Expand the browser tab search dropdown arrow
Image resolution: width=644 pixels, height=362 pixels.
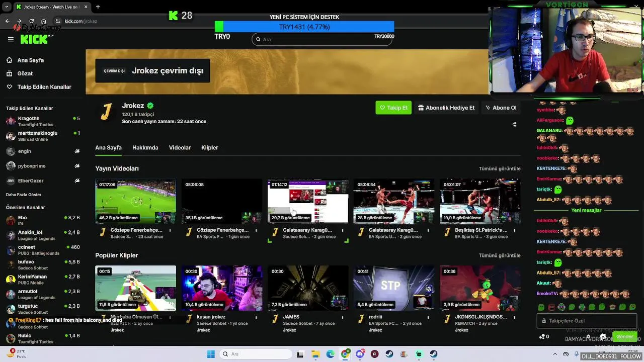[7, 7]
